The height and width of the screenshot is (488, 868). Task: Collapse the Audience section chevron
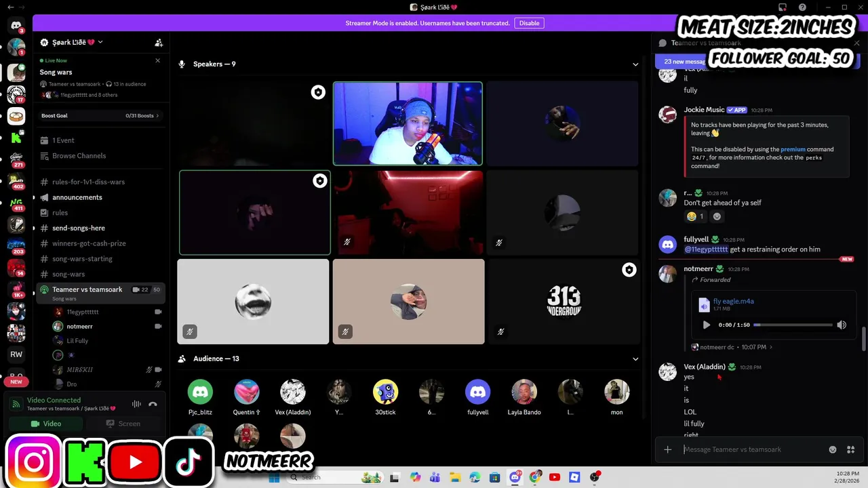[x=635, y=359]
